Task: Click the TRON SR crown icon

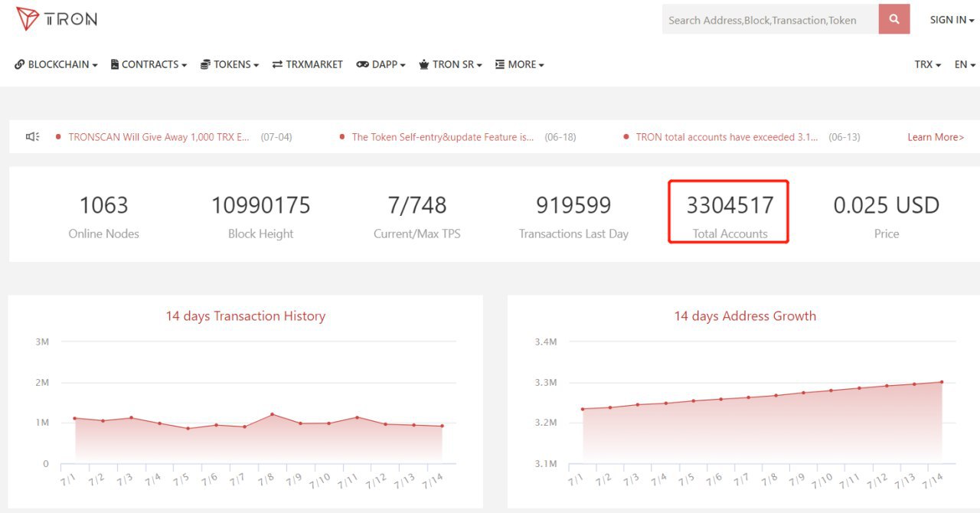Action: pos(424,64)
